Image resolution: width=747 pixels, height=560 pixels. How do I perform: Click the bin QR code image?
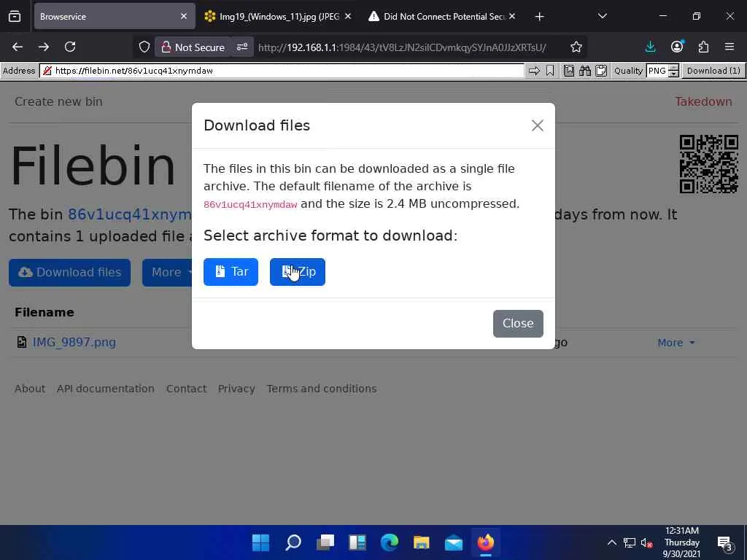[x=708, y=164]
